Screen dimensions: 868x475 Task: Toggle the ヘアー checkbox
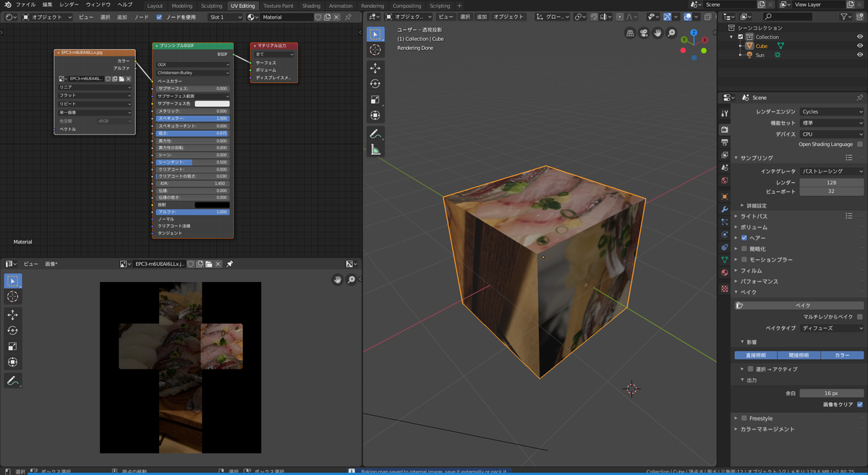(x=744, y=238)
